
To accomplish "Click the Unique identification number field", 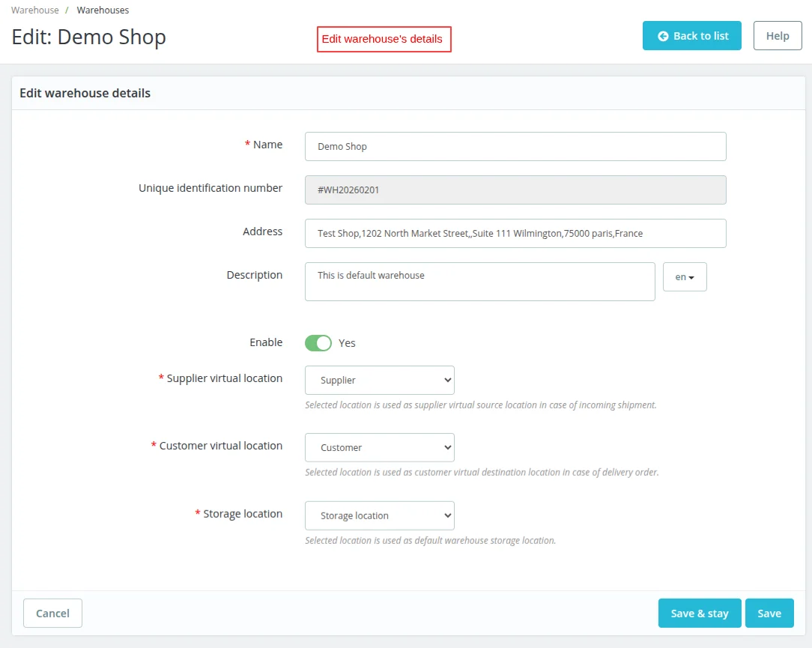I will click(x=515, y=190).
